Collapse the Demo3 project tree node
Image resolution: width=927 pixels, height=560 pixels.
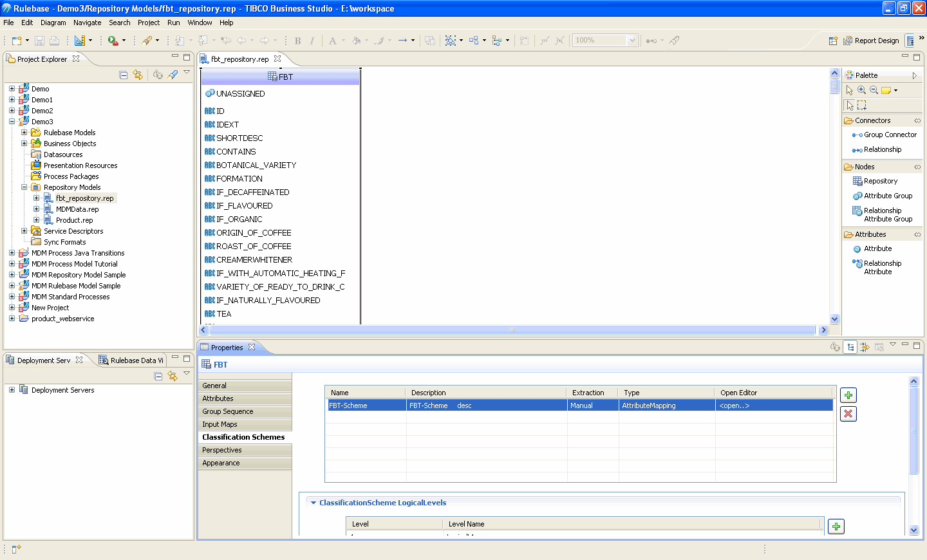(12, 122)
